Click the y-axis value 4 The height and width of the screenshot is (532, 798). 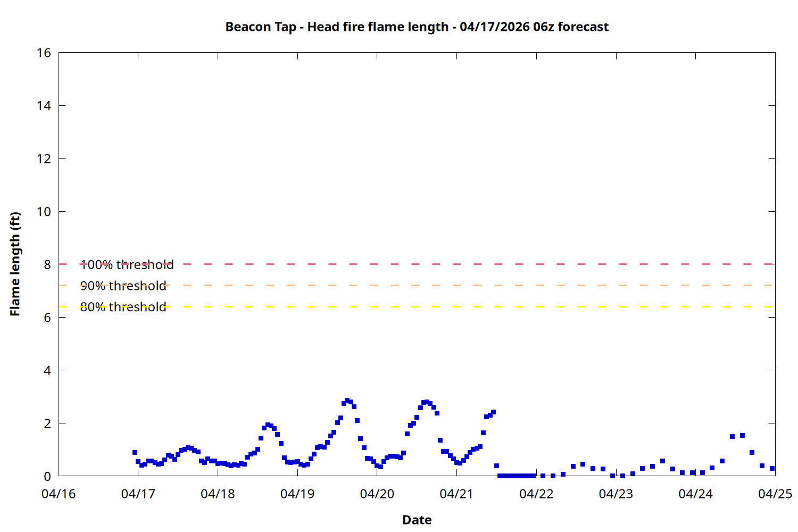pos(47,370)
